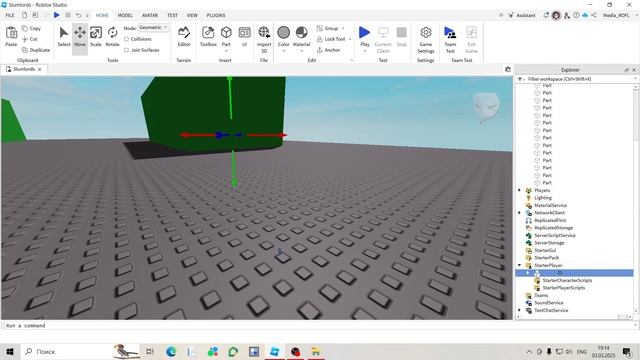Click the cloud save status icon
This screenshot has width=640, height=360.
(x=585, y=15)
